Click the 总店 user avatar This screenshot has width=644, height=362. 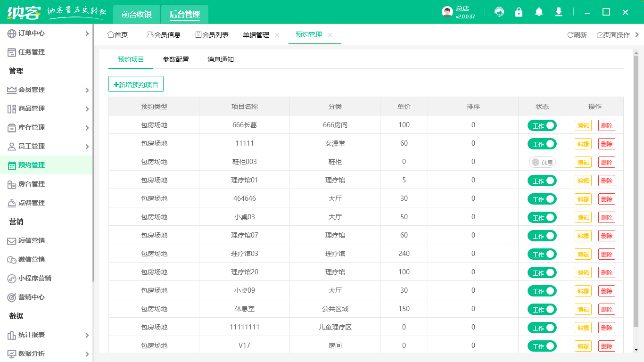pos(447,12)
